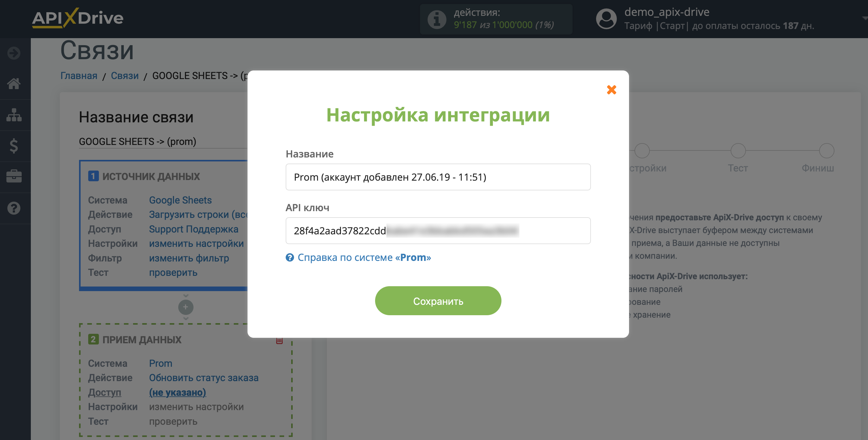Click the API ключ input field
868x440 pixels.
click(438, 230)
